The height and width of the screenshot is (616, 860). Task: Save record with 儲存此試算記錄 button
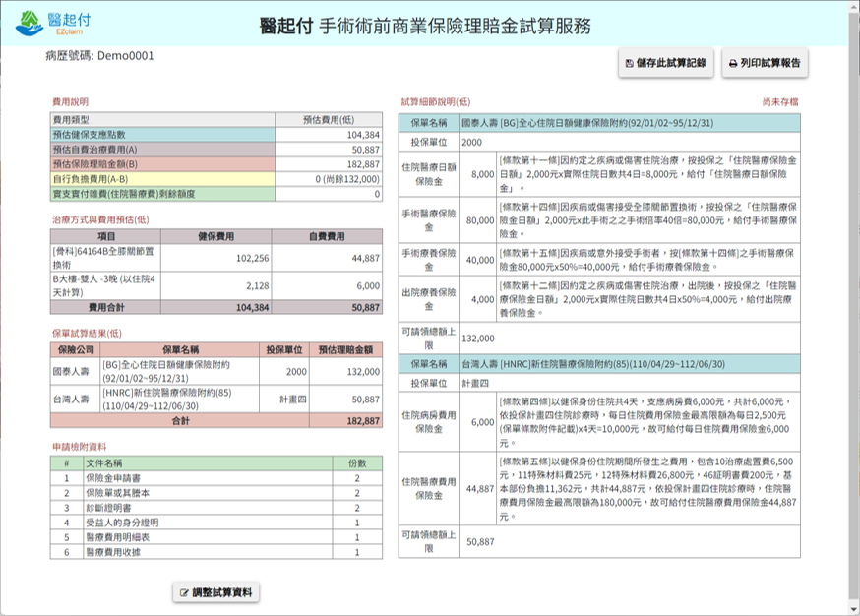tap(665, 63)
